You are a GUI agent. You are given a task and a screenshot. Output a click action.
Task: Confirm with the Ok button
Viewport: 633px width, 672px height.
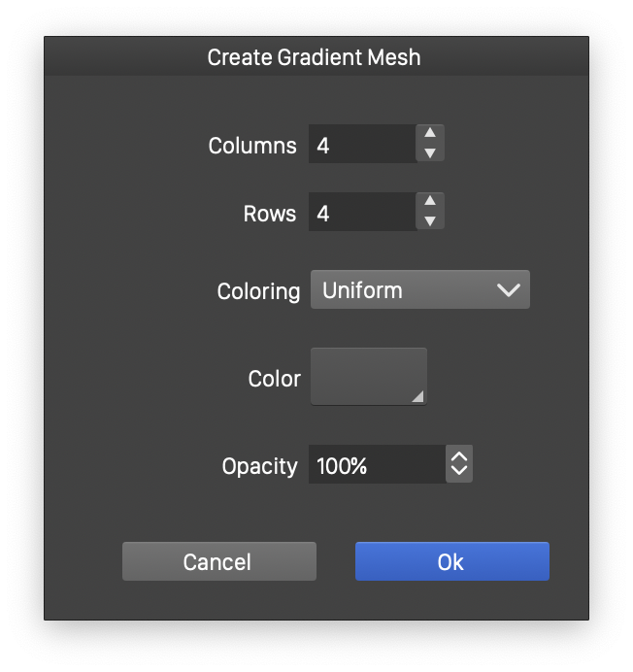click(x=451, y=561)
